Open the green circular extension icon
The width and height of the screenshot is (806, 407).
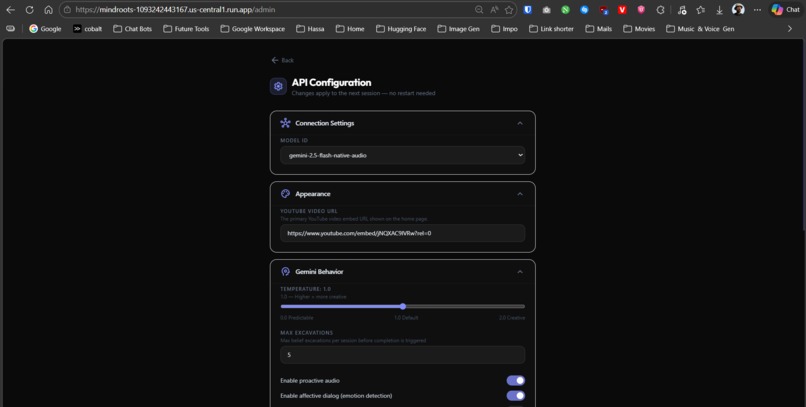565,10
